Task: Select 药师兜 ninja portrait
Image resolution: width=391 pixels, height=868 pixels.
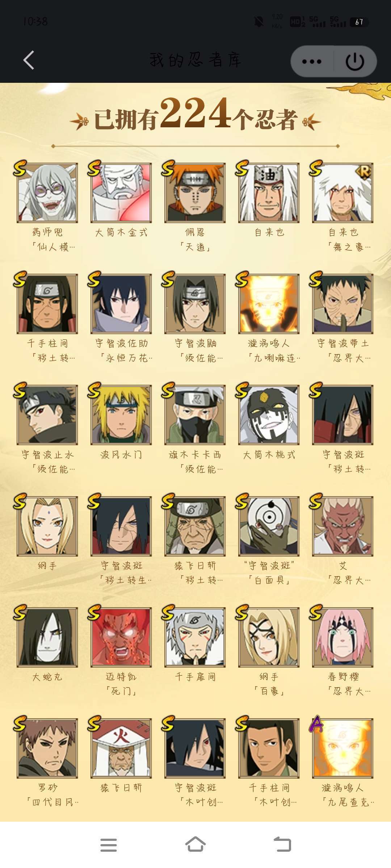Action: [x=47, y=193]
